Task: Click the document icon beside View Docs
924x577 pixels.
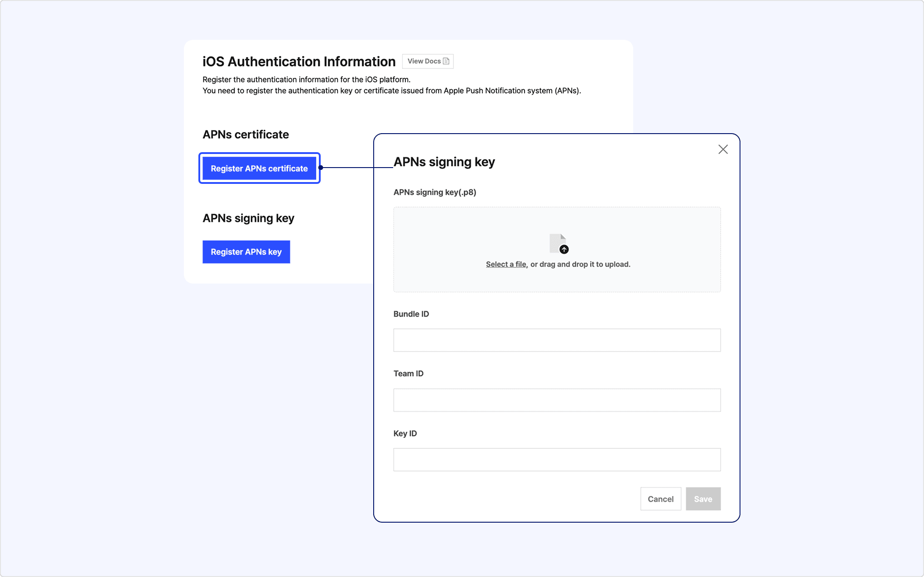Action: pyautogui.click(x=446, y=61)
